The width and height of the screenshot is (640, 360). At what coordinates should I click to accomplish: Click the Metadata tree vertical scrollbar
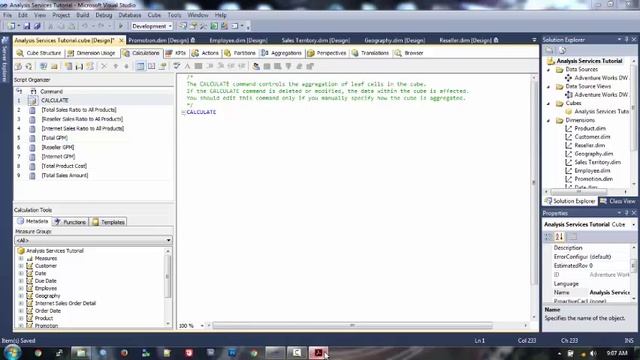[168, 277]
